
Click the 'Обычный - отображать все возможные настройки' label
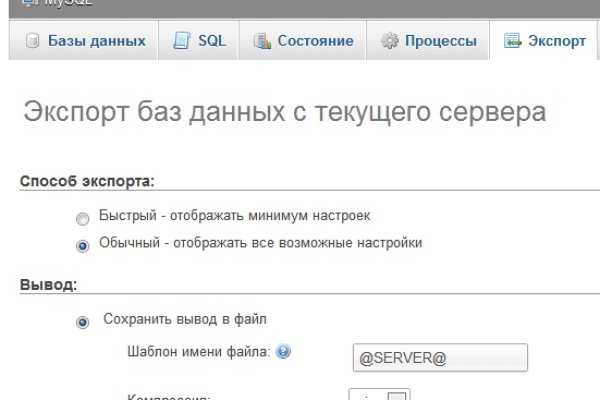click(x=260, y=243)
